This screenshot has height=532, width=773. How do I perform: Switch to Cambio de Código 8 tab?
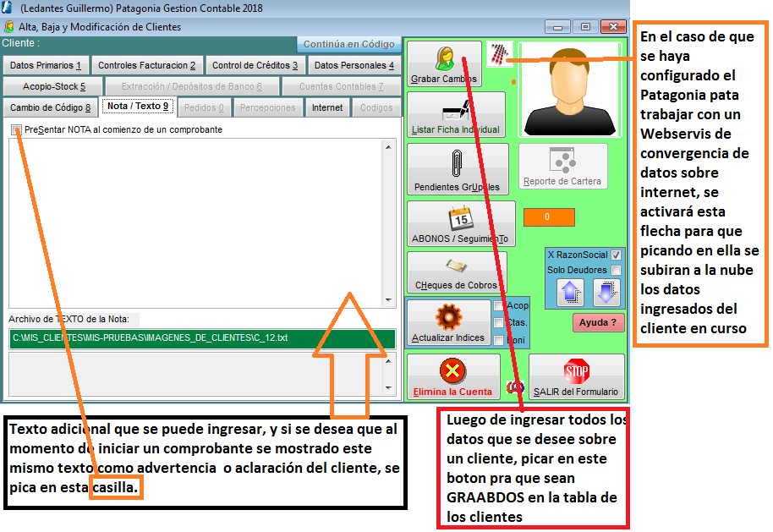coord(50,108)
